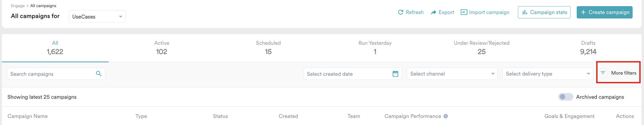Open the Drafts tab
644x125 pixels.
pos(588,48)
